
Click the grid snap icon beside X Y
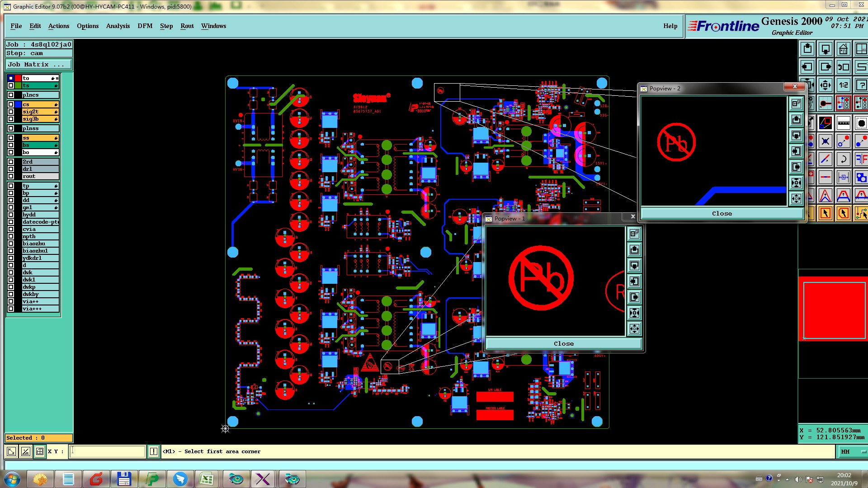coord(40,451)
